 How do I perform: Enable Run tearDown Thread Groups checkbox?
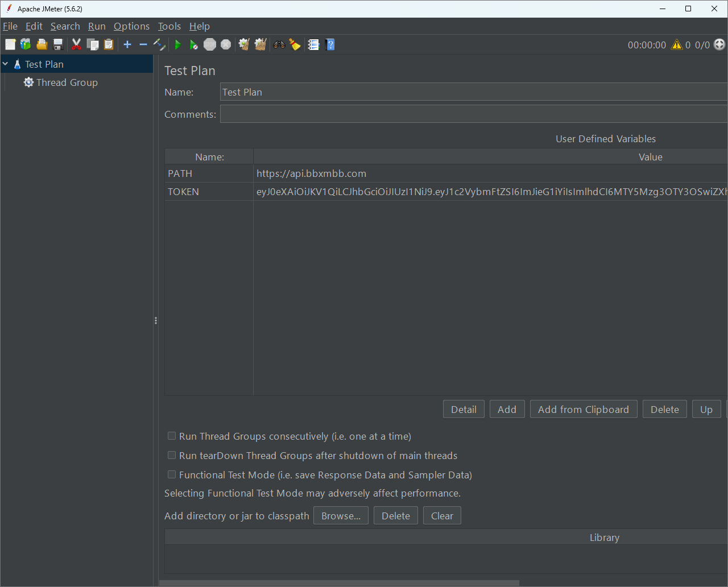click(171, 456)
